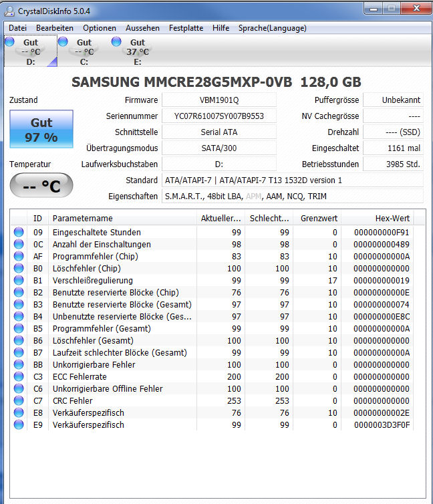This screenshot has height=504, width=433.
Task: Click the Übertragungsmodus field SATA/300
Action: (219, 148)
